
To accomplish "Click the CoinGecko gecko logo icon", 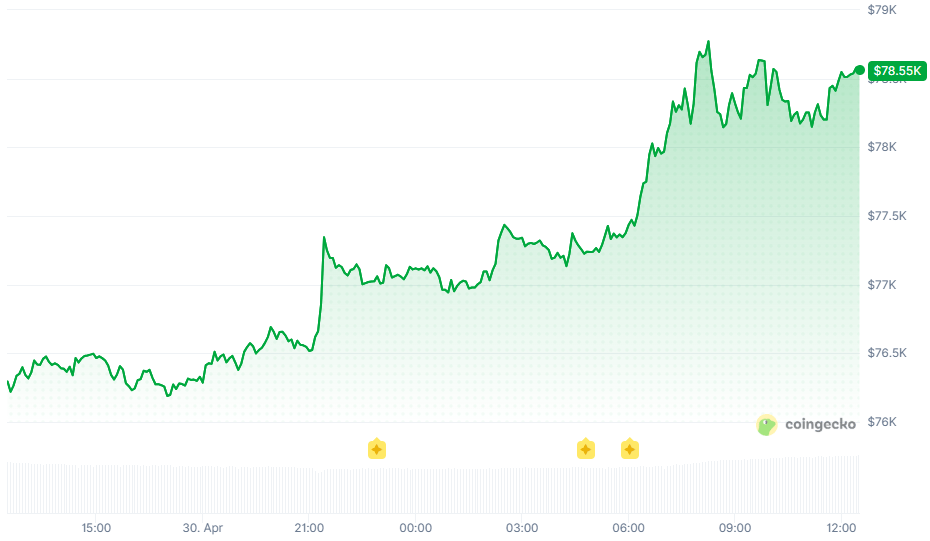I will click(x=766, y=425).
